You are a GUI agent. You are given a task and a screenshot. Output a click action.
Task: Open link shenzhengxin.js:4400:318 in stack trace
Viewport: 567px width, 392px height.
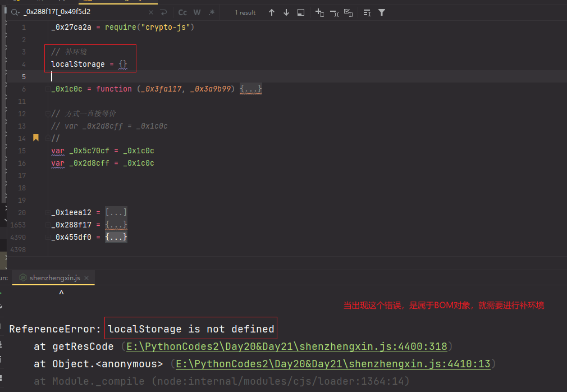click(287, 347)
